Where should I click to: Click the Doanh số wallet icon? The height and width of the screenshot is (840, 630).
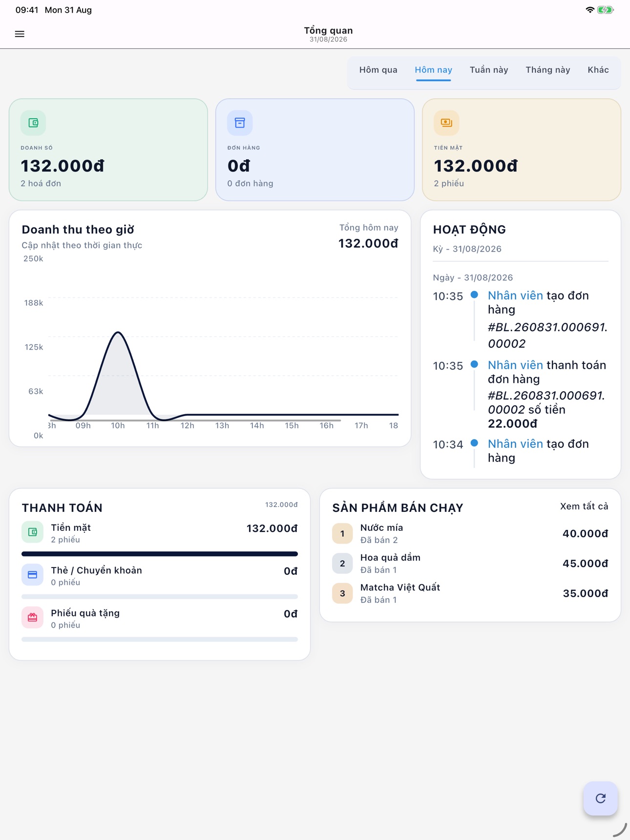33,123
